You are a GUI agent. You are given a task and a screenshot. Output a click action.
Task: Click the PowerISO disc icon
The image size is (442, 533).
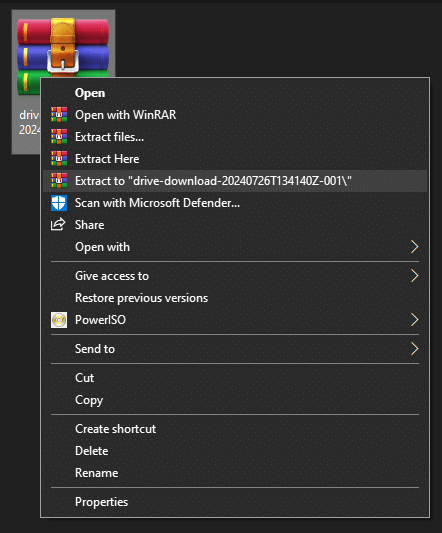tap(59, 320)
